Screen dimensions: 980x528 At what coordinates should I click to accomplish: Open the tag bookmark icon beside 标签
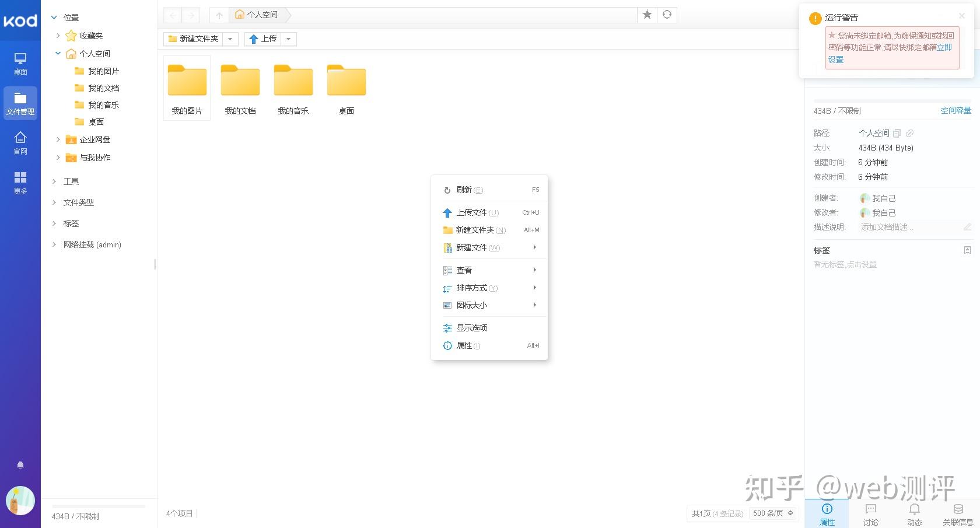point(967,250)
